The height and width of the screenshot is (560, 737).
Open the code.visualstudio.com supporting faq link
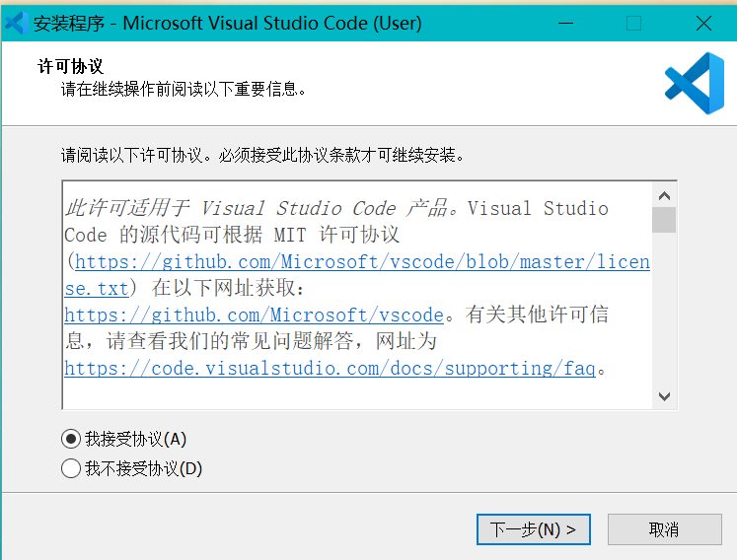[x=330, y=369]
